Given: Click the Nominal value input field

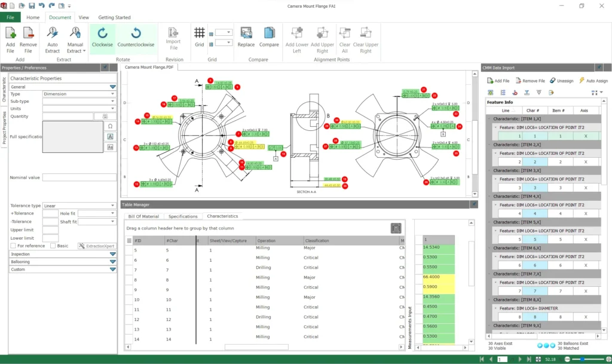Looking at the screenshot, I should point(79,178).
